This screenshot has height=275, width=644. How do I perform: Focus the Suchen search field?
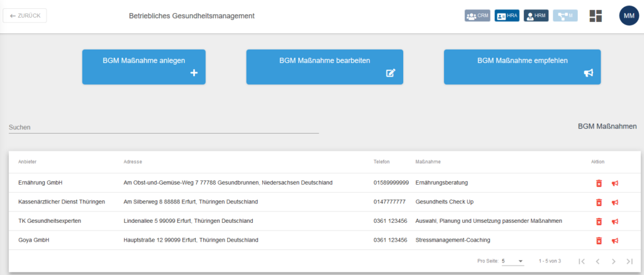(164, 127)
